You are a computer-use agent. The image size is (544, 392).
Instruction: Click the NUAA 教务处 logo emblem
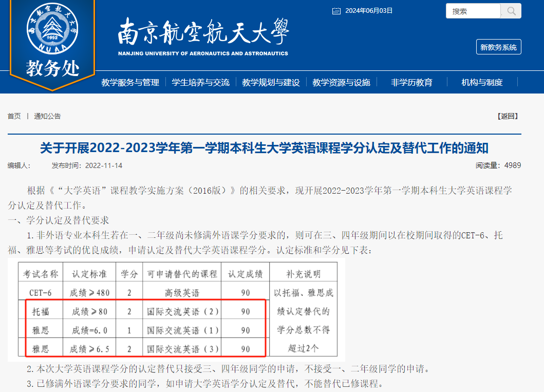(52, 44)
